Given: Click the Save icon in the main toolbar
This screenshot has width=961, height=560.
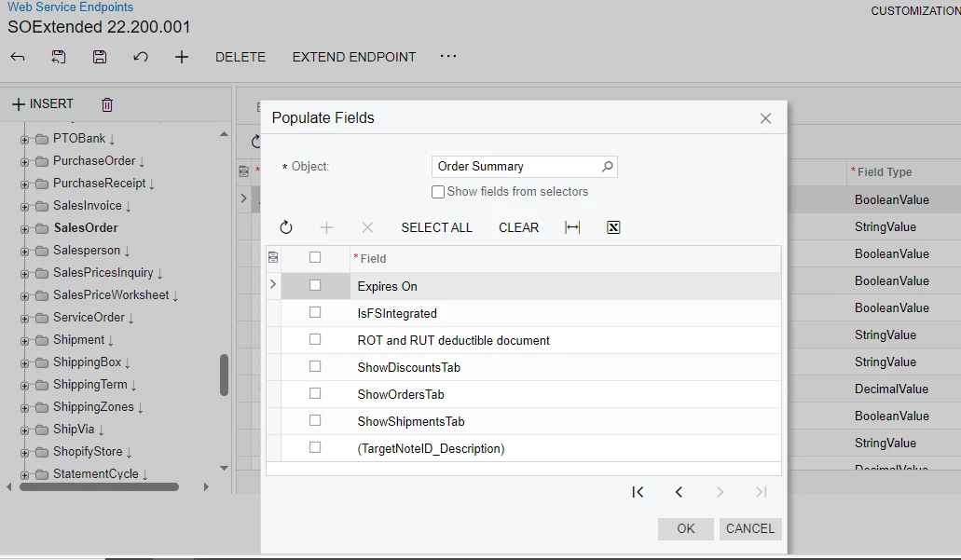Looking at the screenshot, I should click(x=99, y=57).
